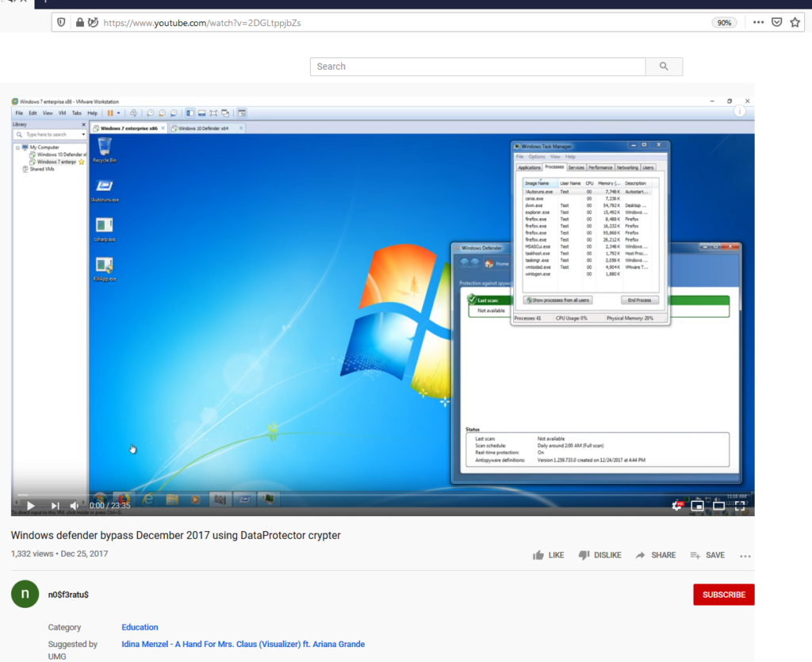Switch to theater mode icon
The image size is (812, 662).
click(718, 506)
